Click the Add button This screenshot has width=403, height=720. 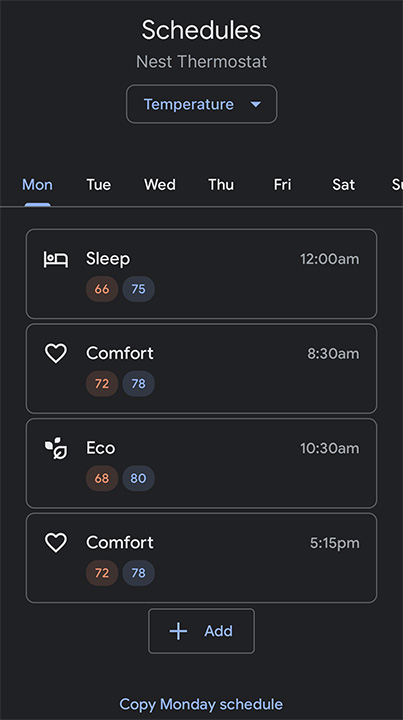pos(201,631)
